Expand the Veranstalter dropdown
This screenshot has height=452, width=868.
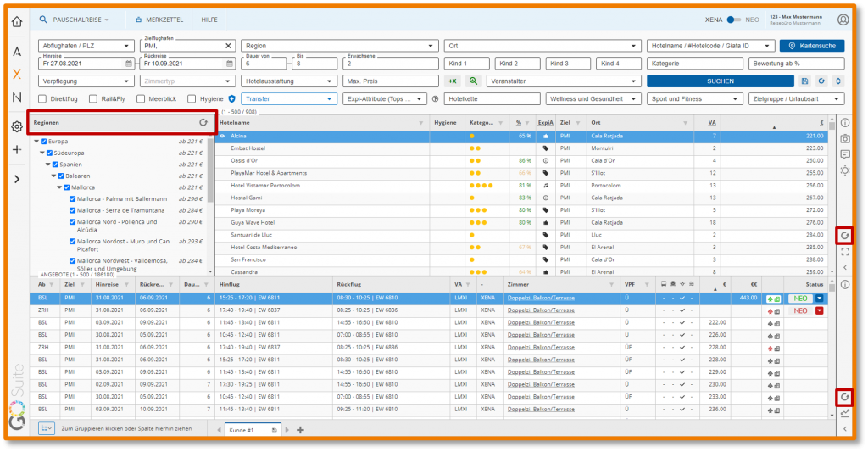click(x=563, y=81)
